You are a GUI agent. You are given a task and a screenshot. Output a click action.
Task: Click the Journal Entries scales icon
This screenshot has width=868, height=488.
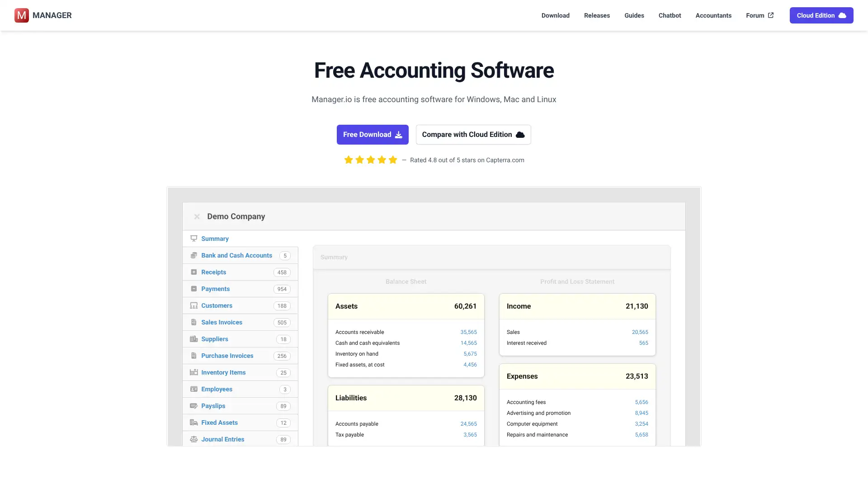coord(193,439)
